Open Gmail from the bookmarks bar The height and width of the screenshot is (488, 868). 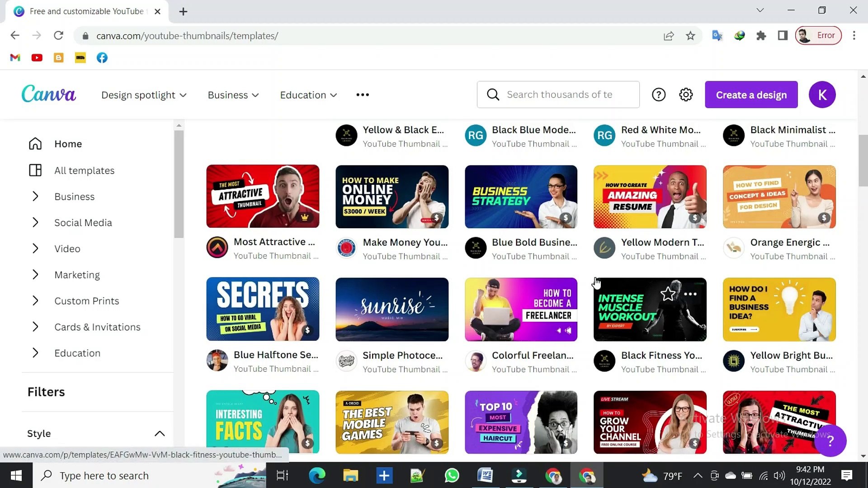point(15,58)
